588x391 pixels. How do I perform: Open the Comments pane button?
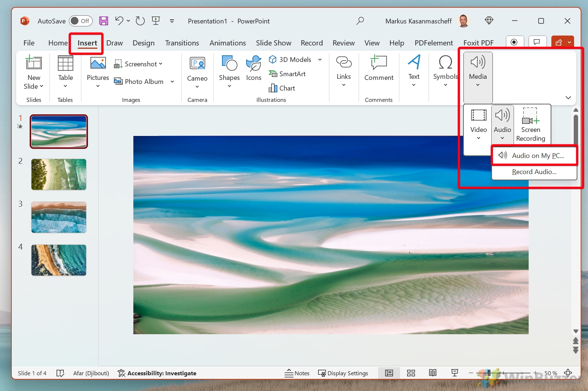[x=537, y=42]
